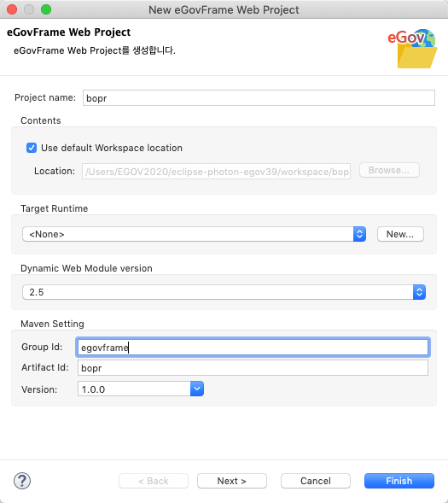Click the Target Runtime dropdown arrows
The width and height of the screenshot is (448, 503).
pyautogui.click(x=359, y=234)
